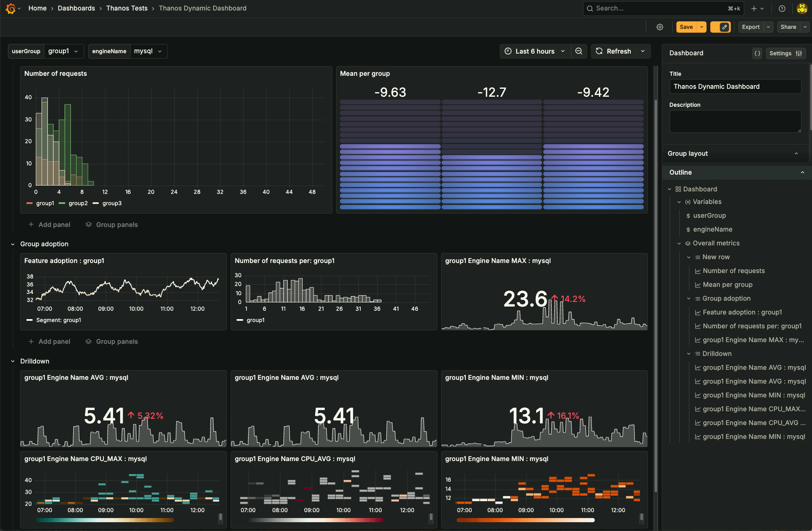This screenshot has height=531, width=812.
Task: Open Settings via the sliders icon in Dashboard pane
Action: (x=786, y=53)
